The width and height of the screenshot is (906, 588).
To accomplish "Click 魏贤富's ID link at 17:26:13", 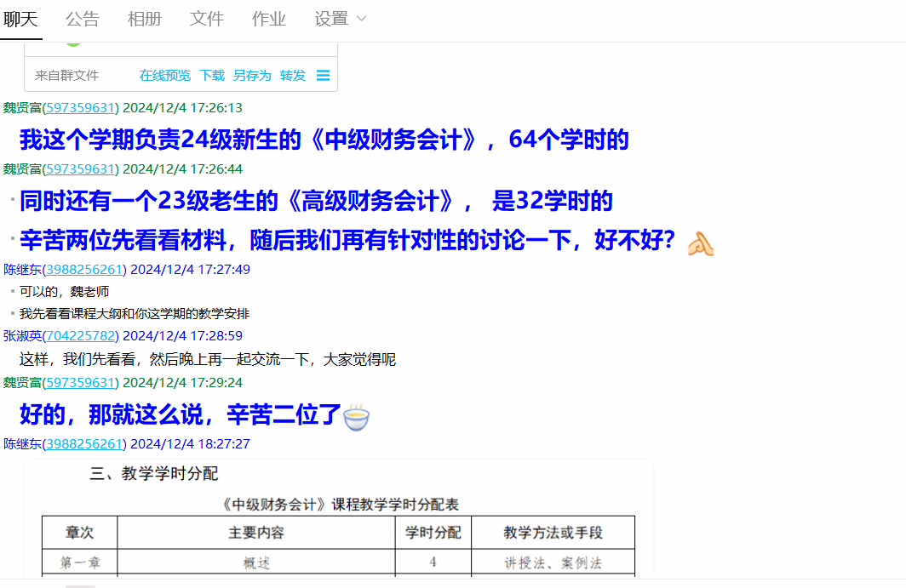I will 81,108.
